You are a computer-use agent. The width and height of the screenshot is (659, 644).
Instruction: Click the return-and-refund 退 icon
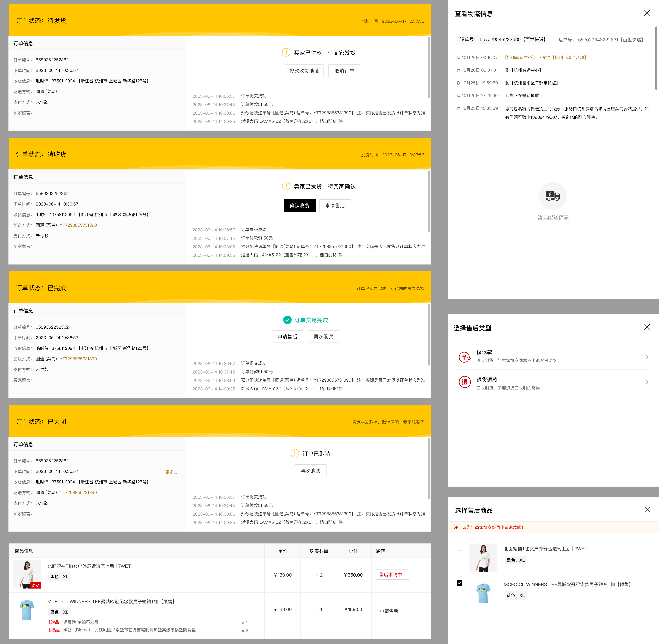click(x=465, y=382)
